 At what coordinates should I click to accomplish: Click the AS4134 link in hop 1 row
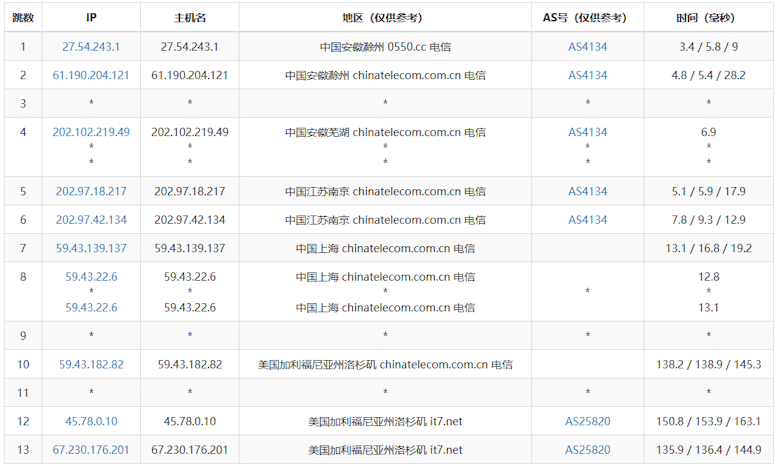tap(587, 47)
